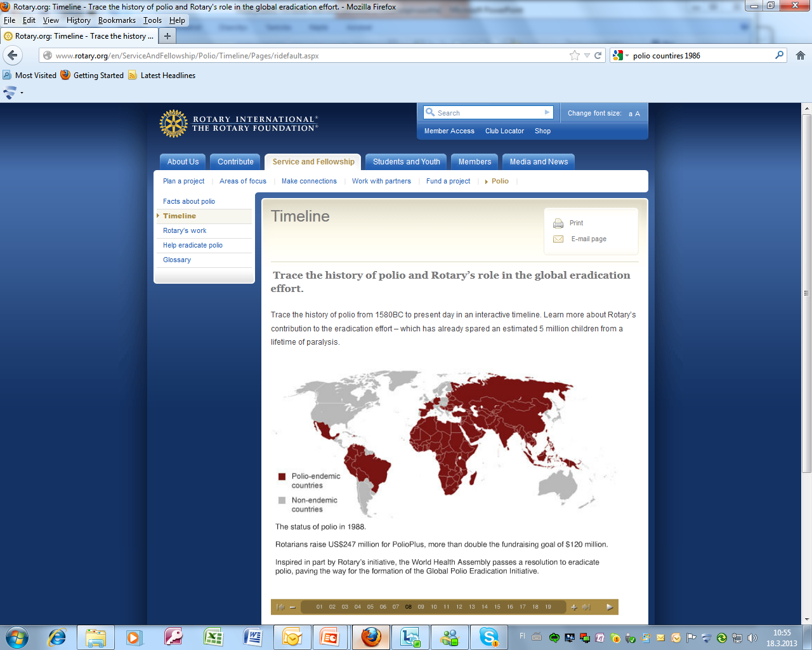The image size is (812, 650).
Task: Go back using the browser back arrow
Action: (x=13, y=55)
